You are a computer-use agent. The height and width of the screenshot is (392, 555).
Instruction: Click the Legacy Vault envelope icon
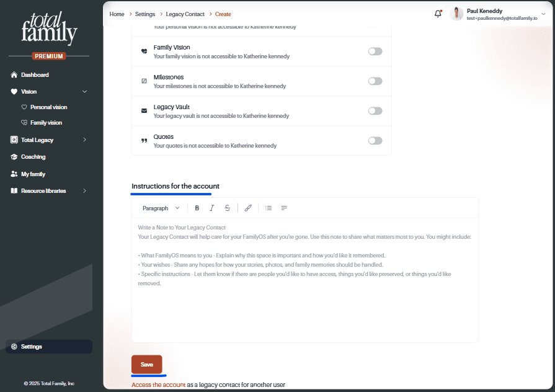tap(144, 111)
